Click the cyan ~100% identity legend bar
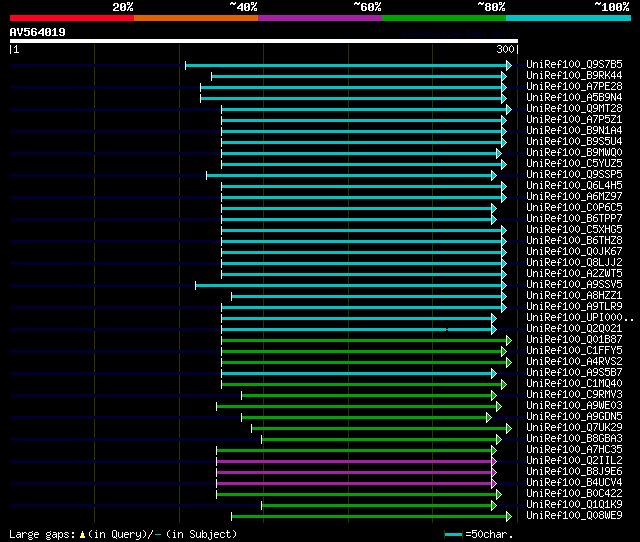This screenshot has height=542, width=640. 568,18
